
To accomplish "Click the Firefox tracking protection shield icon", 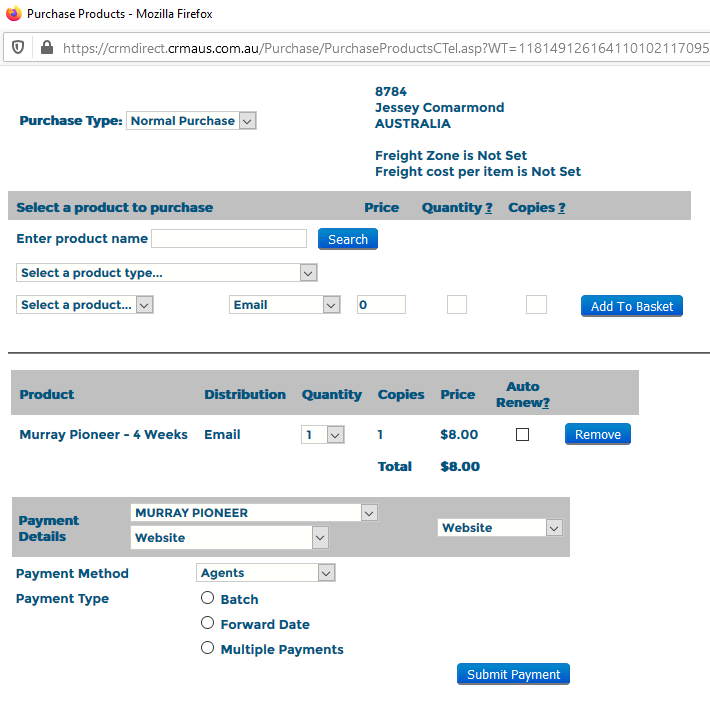I will point(18,47).
